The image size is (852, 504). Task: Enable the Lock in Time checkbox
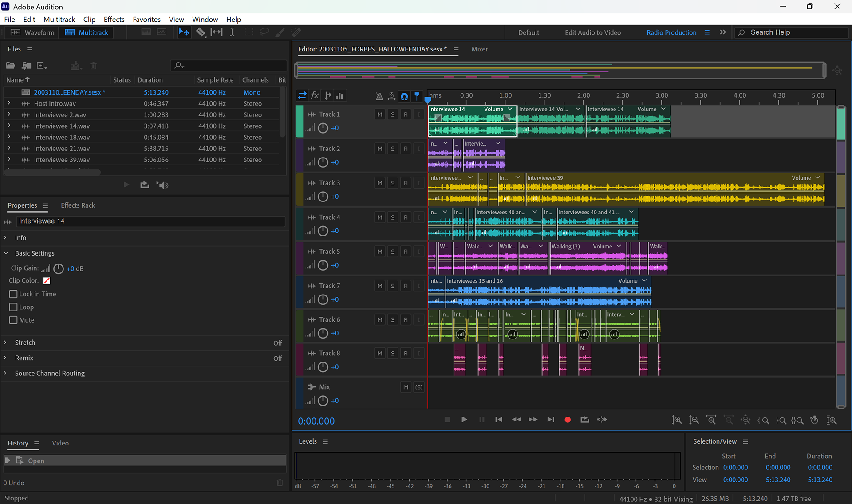(13, 294)
